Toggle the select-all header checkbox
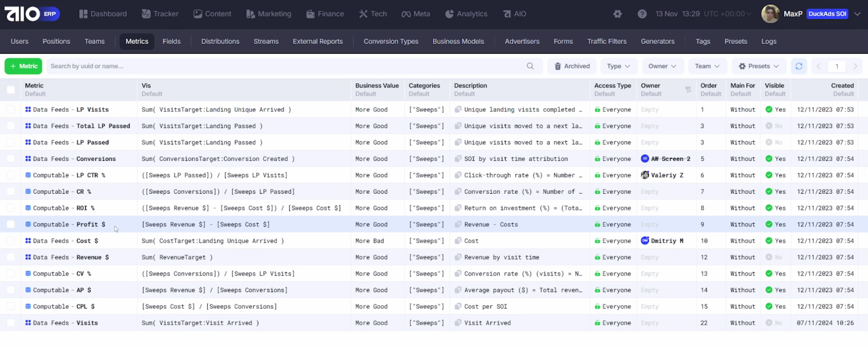 tap(11, 90)
